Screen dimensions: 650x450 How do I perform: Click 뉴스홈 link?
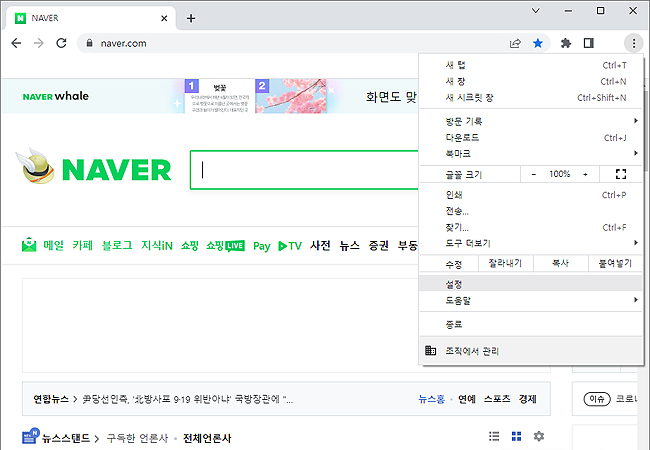click(x=432, y=399)
